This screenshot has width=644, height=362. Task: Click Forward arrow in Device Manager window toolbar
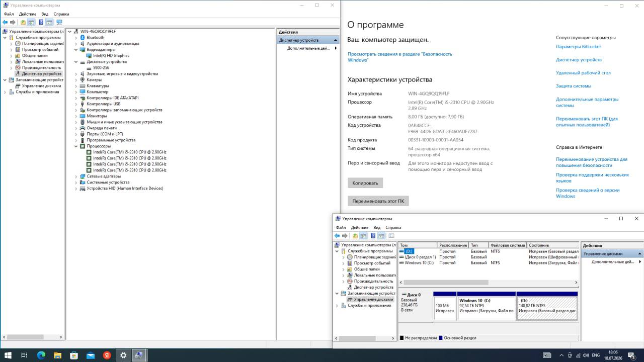point(13,22)
